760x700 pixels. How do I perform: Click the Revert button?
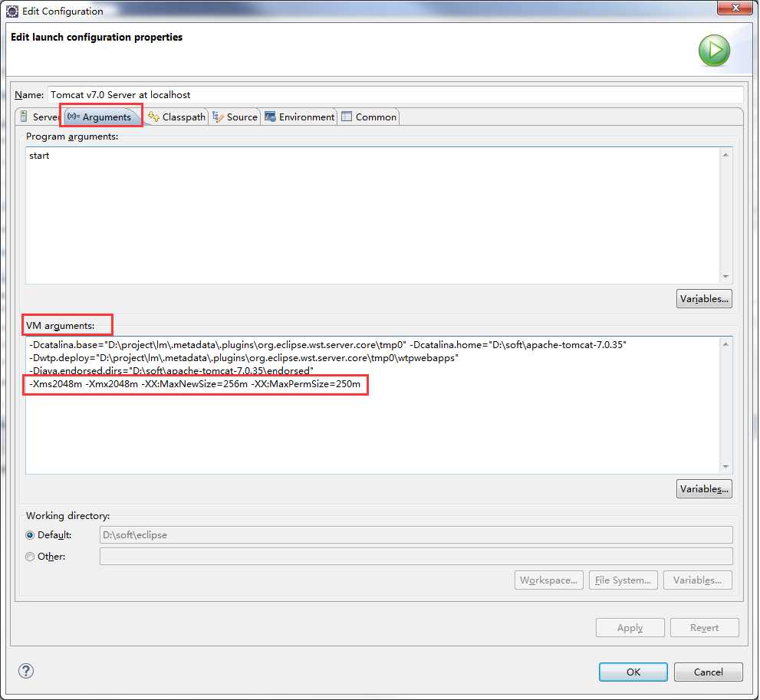pos(704,627)
